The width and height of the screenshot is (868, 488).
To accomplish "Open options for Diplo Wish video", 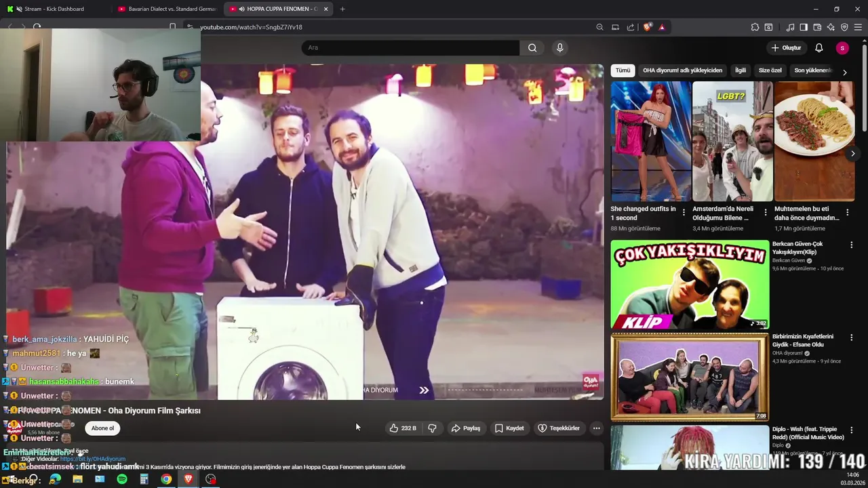I will click(x=851, y=430).
